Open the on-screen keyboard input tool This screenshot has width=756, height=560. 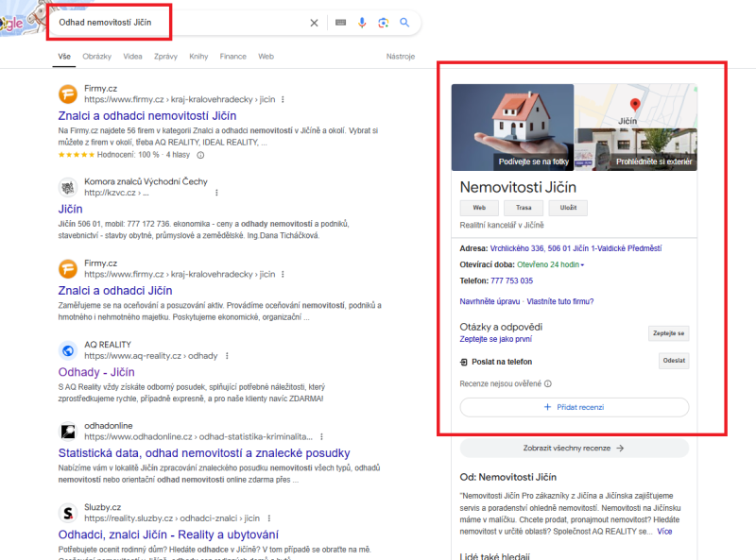[x=340, y=22]
